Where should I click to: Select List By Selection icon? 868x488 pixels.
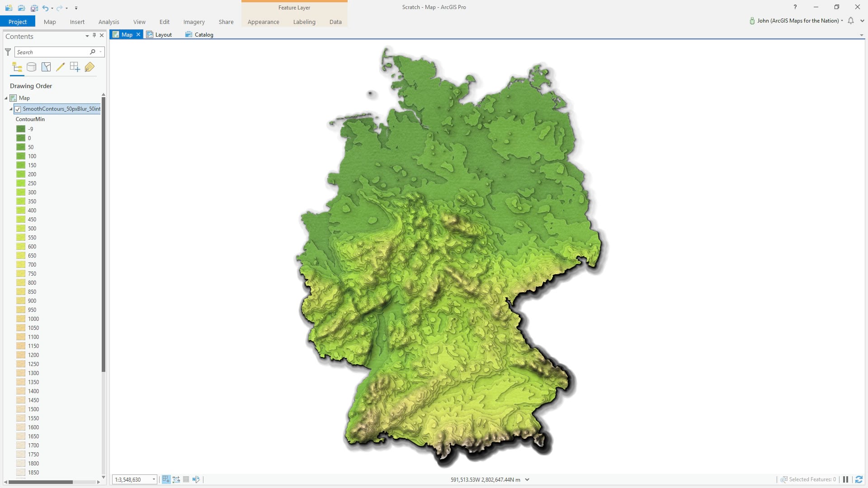tap(46, 67)
